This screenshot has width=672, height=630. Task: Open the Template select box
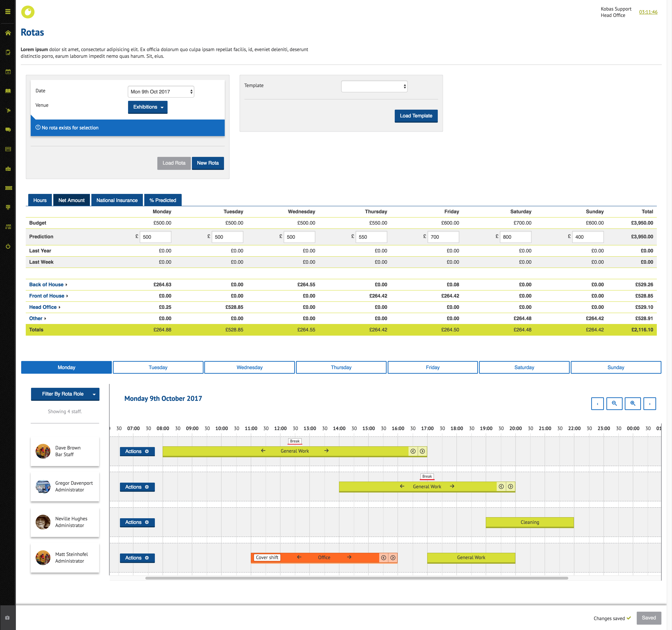point(374,86)
